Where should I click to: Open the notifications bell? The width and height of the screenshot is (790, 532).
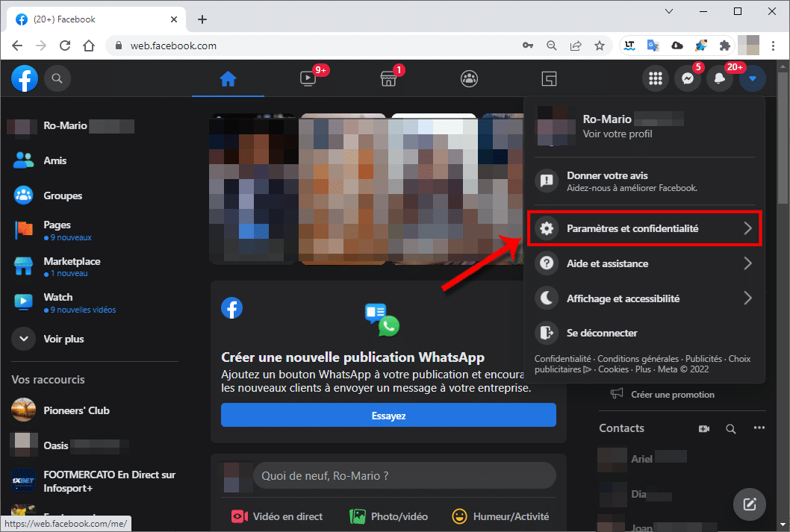720,78
